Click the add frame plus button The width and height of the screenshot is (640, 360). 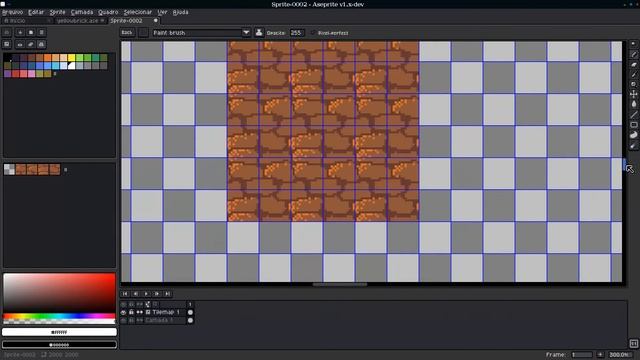(600, 355)
